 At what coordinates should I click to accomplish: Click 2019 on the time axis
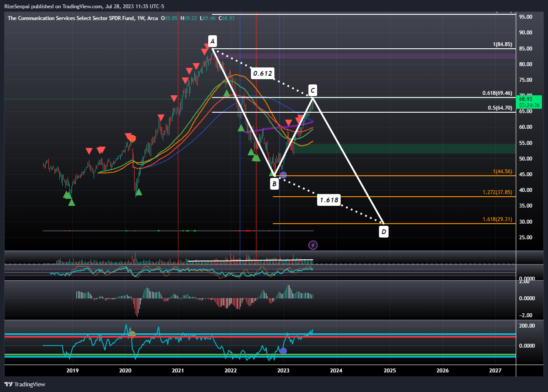tap(72, 371)
